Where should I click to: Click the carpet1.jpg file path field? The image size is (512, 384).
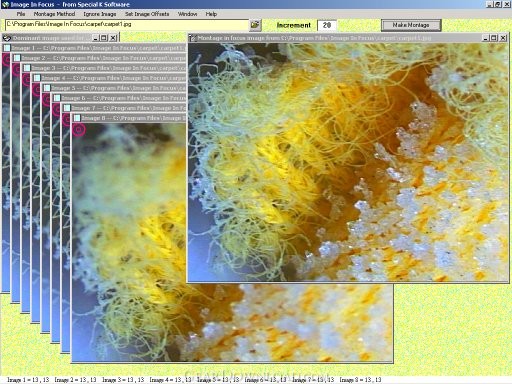[127, 25]
